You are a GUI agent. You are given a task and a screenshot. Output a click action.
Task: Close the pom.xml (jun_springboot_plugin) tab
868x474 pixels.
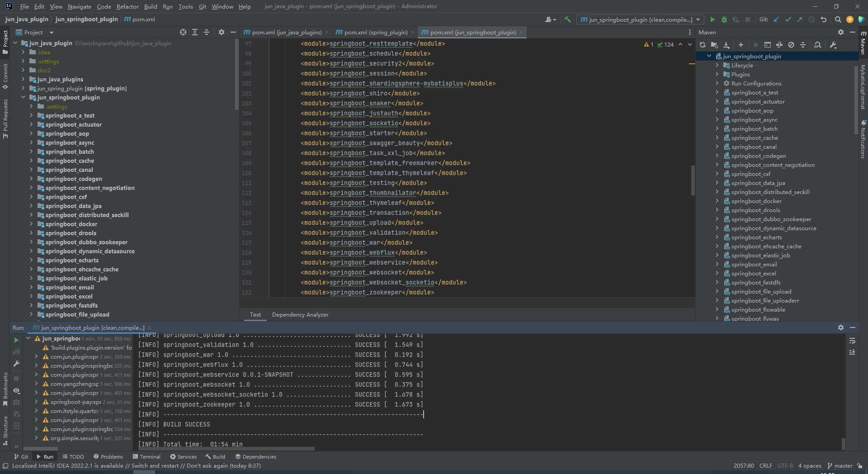521,32
